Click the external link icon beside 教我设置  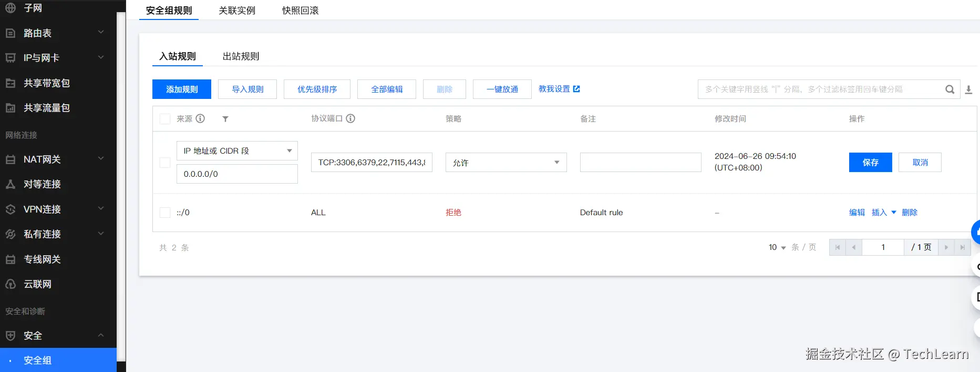coord(576,89)
